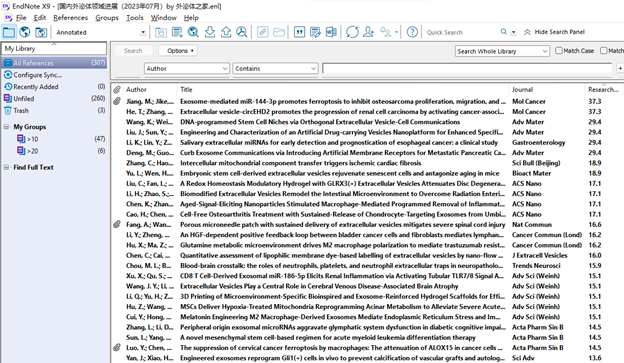
Task: Open the Trash group
Action: pyautogui.click(x=54, y=110)
